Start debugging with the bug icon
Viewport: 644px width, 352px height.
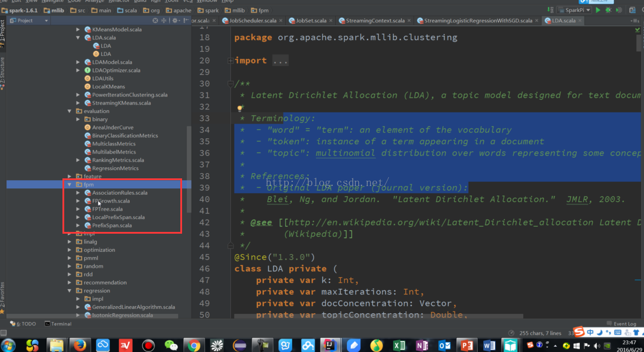pyautogui.click(x=608, y=10)
